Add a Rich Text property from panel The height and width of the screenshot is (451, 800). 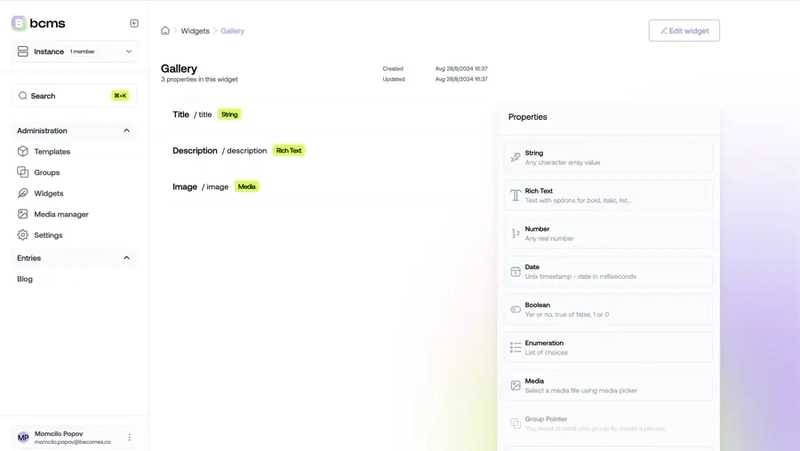point(608,195)
